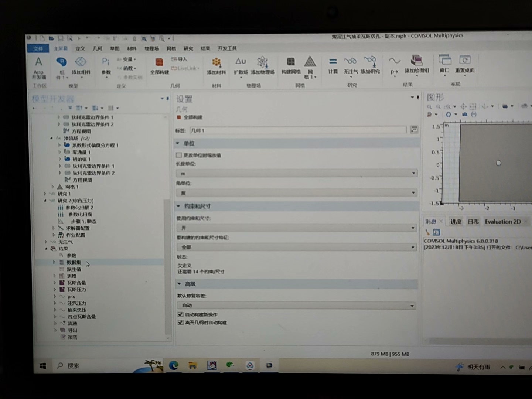Image resolution: width=532 pixels, height=399 pixels.
Task: Select the 瓦斯含量 plot group node
Action: 76,283
